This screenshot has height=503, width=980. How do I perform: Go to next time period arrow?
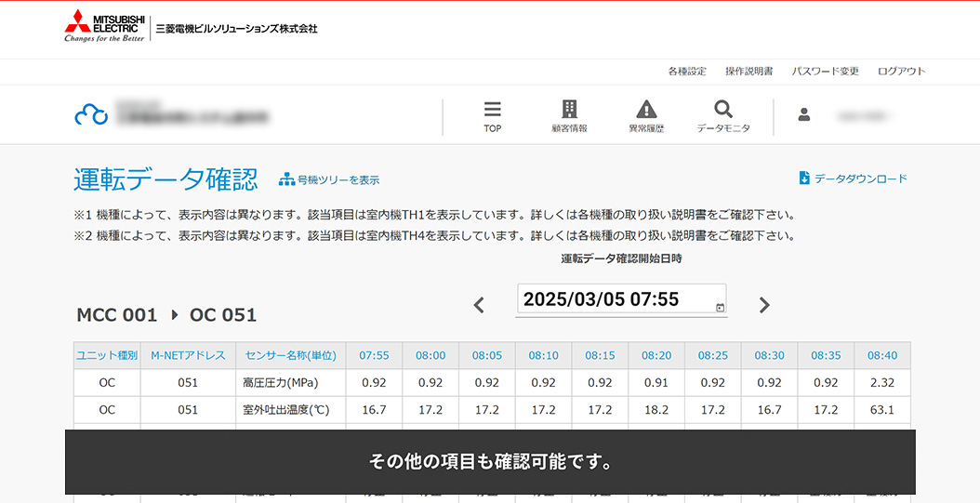[764, 305]
